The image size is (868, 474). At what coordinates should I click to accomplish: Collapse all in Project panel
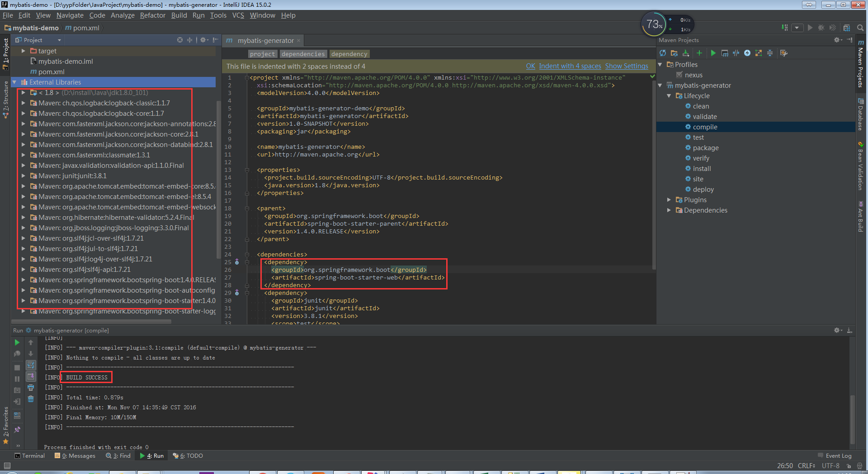(190, 40)
